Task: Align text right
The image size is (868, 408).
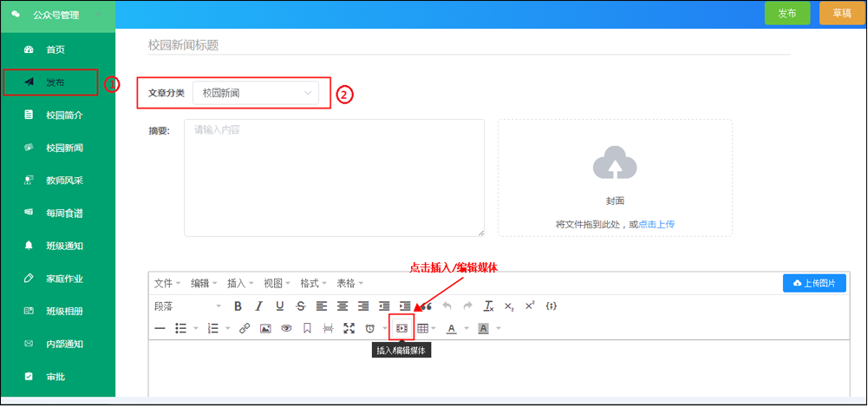Action: click(x=363, y=306)
